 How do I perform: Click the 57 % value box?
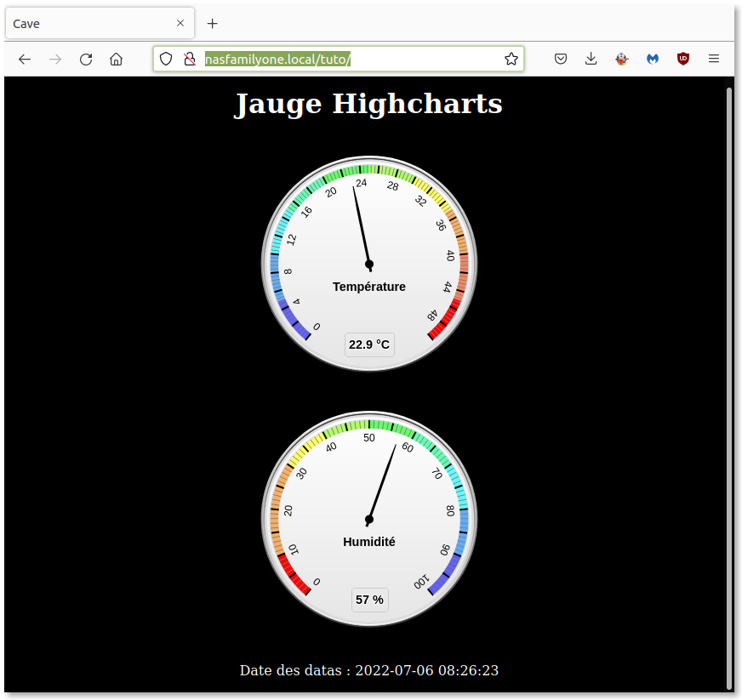pos(369,600)
